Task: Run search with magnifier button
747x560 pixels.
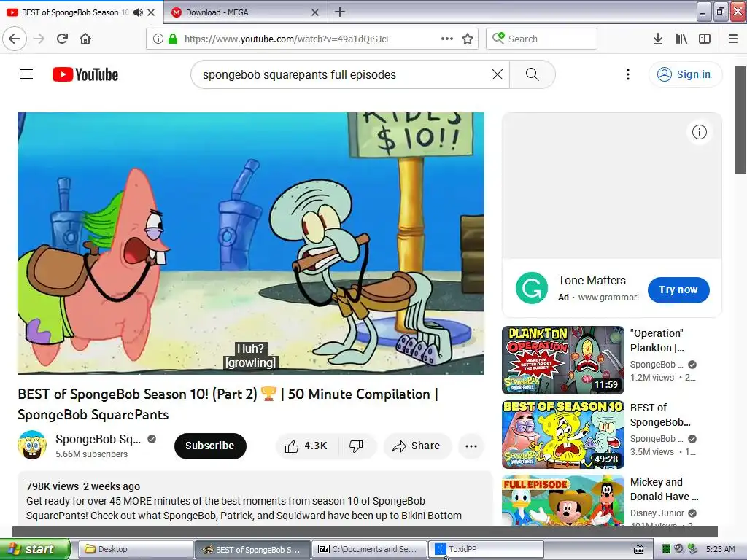Action: coord(532,74)
